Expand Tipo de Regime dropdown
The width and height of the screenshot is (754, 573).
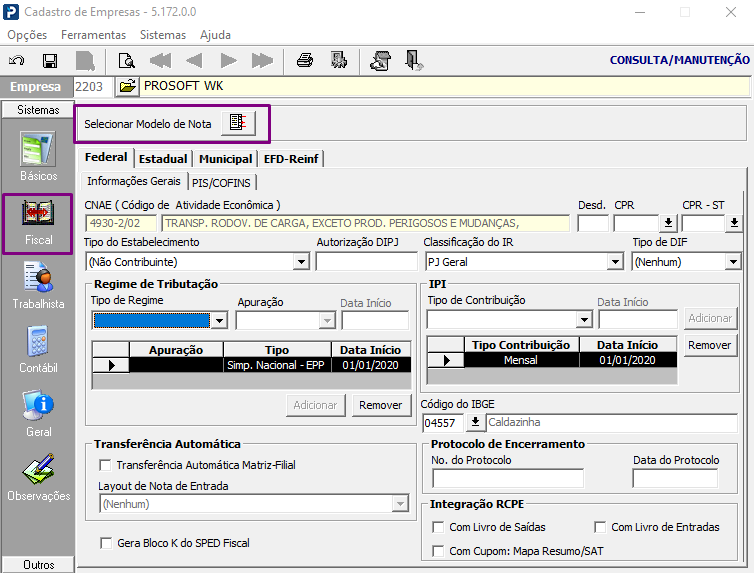pyautogui.click(x=219, y=321)
